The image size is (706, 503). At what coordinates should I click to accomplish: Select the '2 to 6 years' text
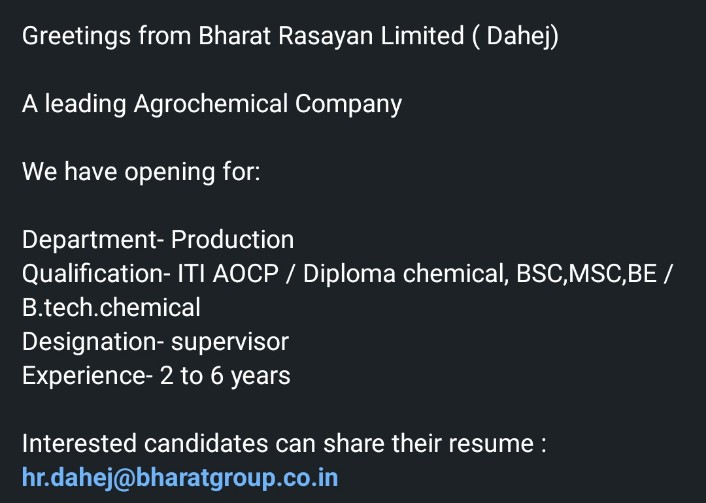[225, 376]
